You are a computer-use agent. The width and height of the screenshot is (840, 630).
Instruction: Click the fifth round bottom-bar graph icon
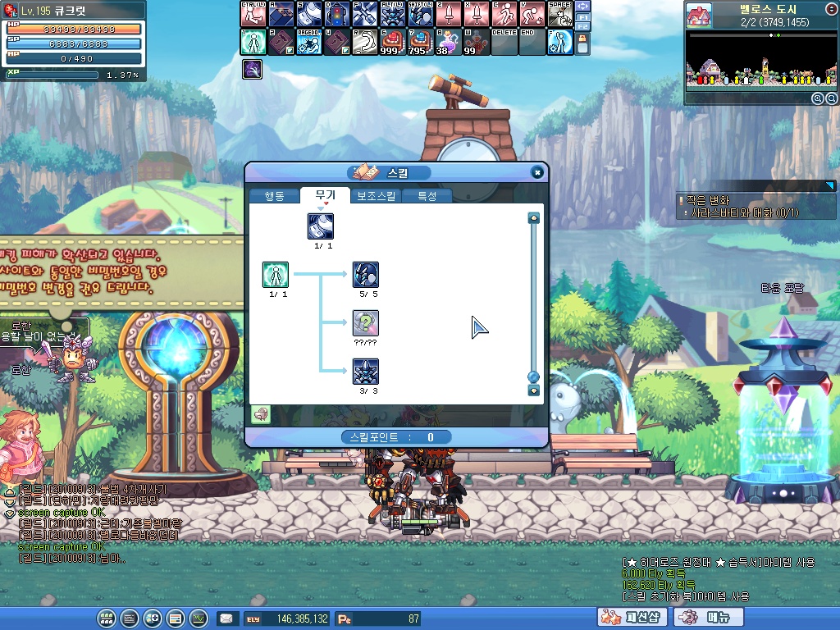(x=199, y=619)
